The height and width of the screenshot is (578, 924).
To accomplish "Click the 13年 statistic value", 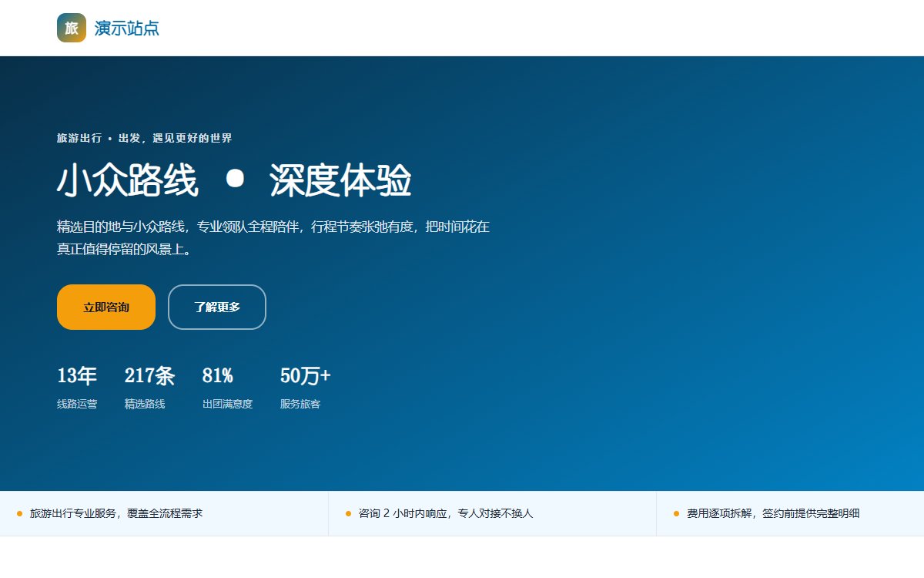I will click(x=77, y=376).
